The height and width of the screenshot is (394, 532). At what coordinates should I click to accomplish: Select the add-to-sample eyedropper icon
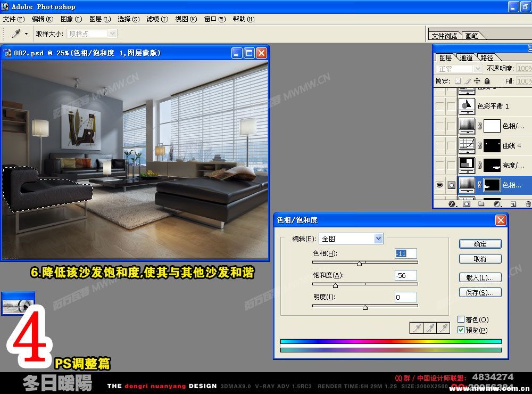pos(430,328)
